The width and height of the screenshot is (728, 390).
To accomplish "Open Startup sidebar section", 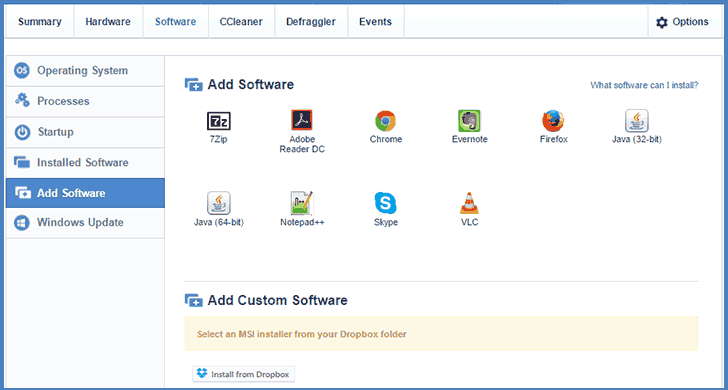I will point(85,132).
